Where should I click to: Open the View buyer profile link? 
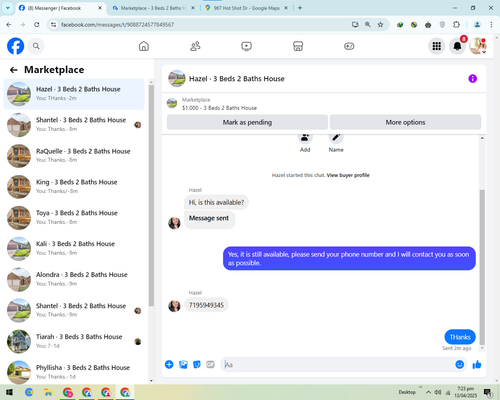point(348,175)
